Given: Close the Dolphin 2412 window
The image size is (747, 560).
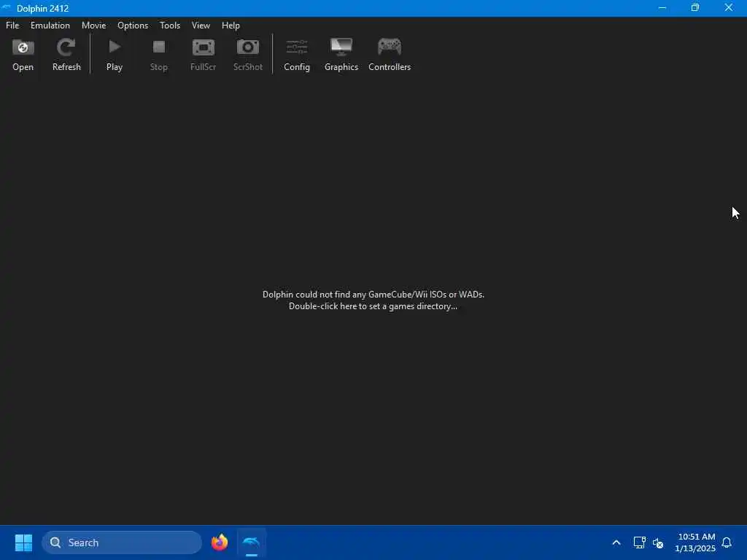Looking at the screenshot, I should [729, 8].
